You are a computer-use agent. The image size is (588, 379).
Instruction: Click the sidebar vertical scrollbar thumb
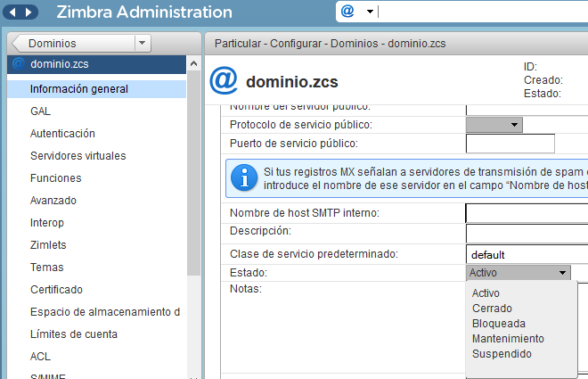pyautogui.click(x=193, y=173)
